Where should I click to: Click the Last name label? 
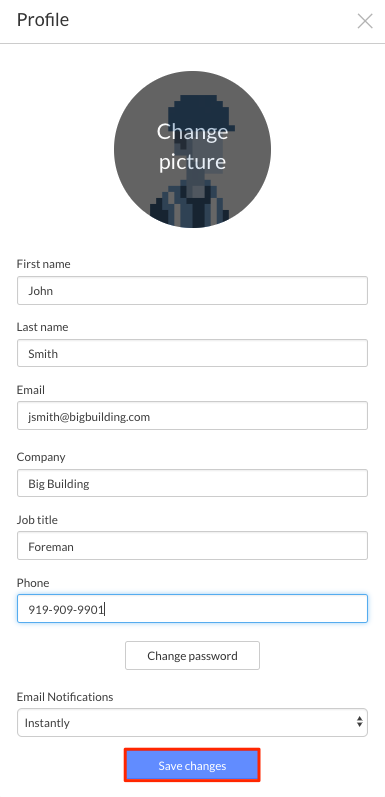pyautogui.click(x=42, y=327)
